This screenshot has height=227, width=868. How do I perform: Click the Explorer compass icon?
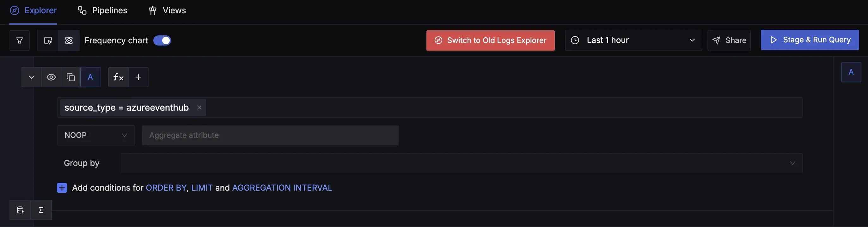[15, 10]
